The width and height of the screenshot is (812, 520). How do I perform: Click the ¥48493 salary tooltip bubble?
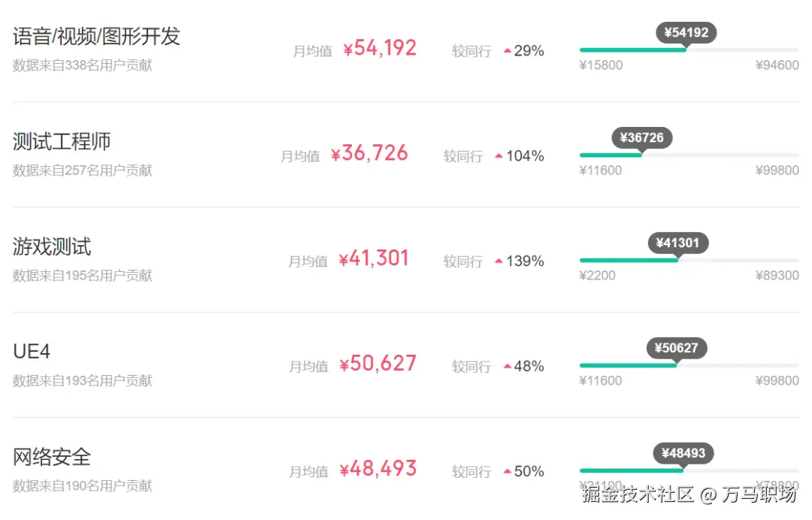[x=683, y=454]
